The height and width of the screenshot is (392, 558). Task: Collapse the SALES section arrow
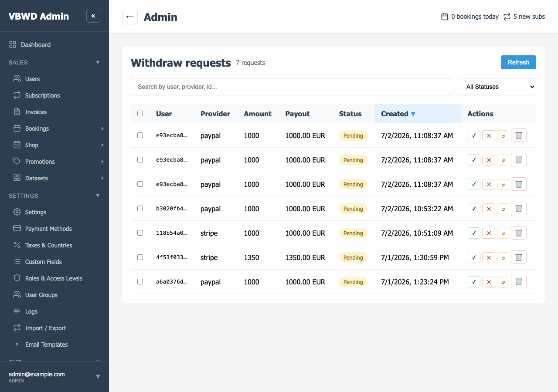98,62
